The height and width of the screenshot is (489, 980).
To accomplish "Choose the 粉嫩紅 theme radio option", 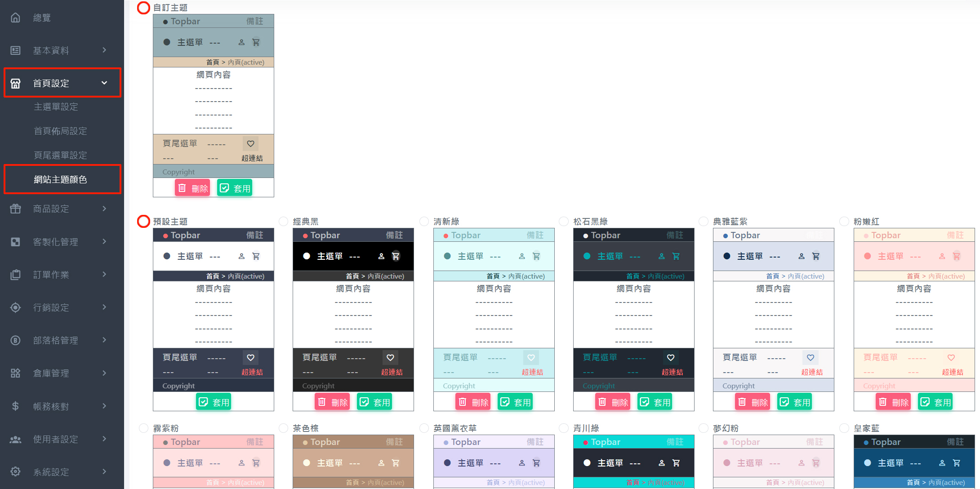I will point(844,221).
